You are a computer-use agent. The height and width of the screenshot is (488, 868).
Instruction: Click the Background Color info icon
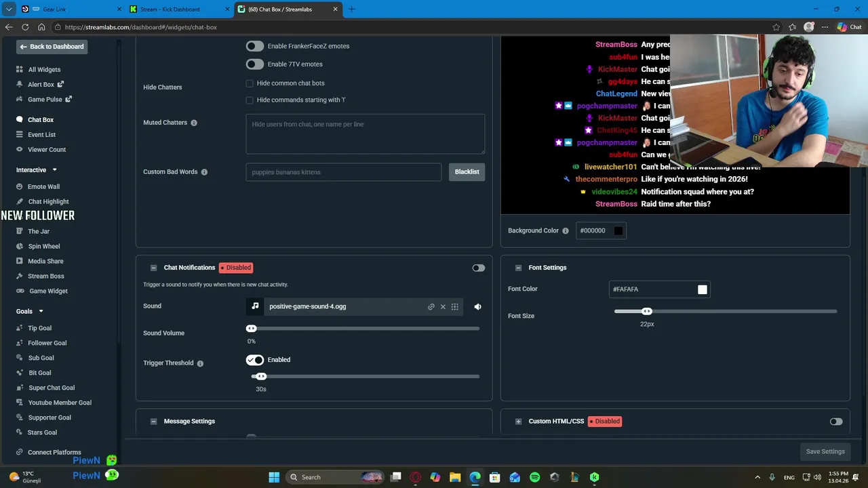(x=566, y=231)
